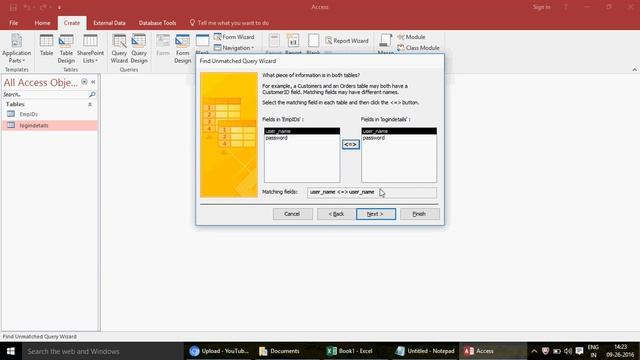Select password in EmpIDs fields list
Viewport: 640px width, 360px height.
pos(302,138)
